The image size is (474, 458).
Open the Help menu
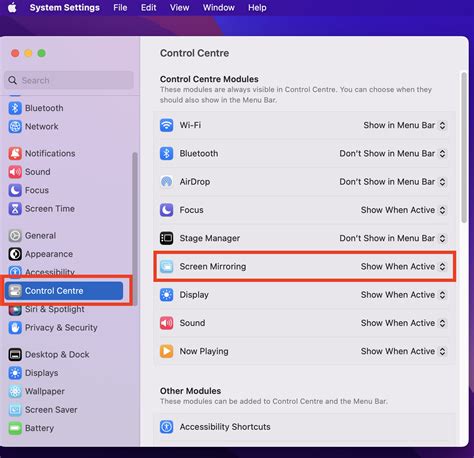pyautogui.click(x=257, y=7)
